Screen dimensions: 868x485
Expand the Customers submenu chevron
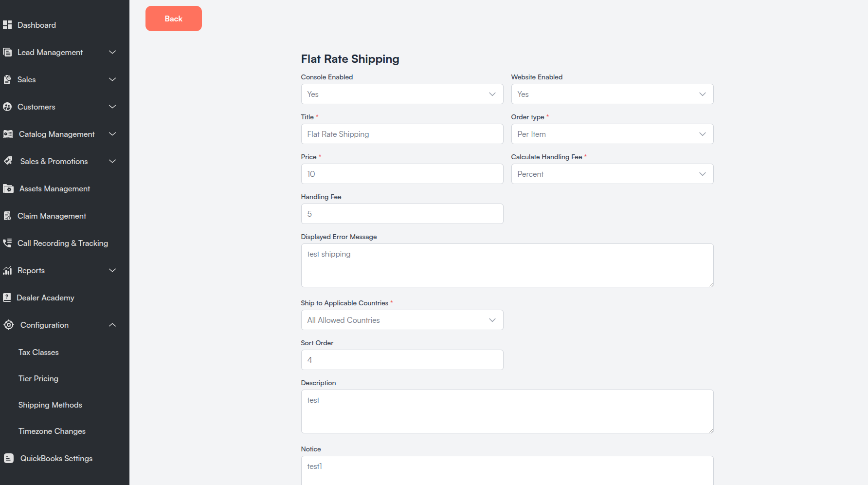pos(112,107)
